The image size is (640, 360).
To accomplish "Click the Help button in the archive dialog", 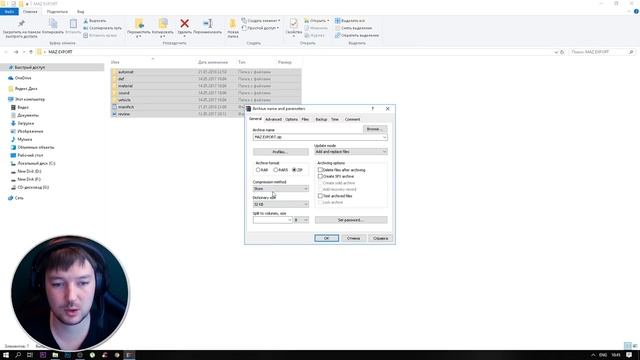I will click(380, 238).
